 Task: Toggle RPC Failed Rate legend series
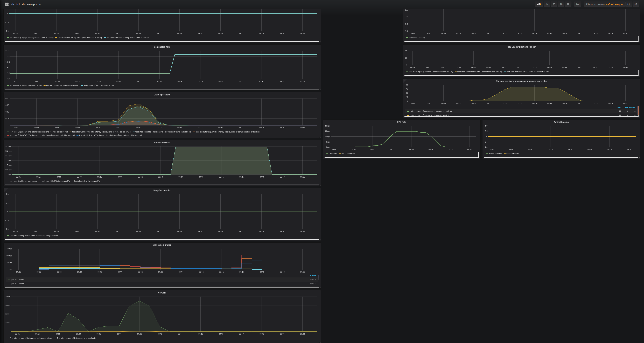point(348,154)
